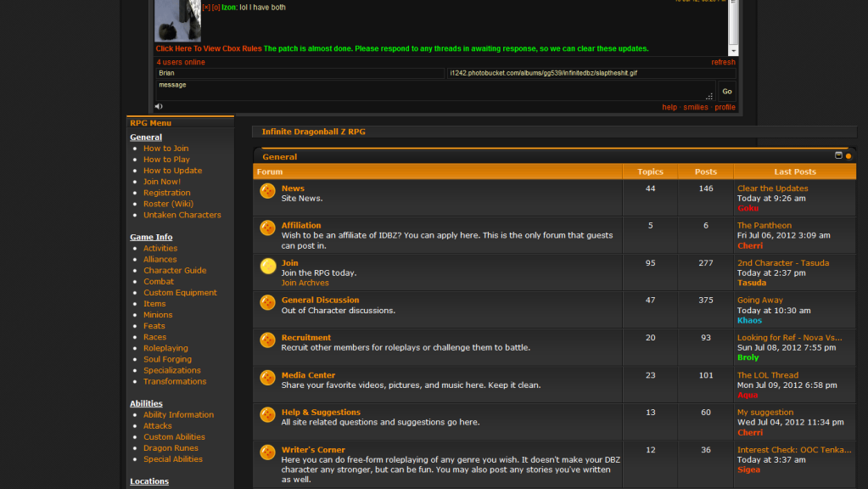Open last post The LOL Thread
Image resolution: width=868 pixels, height=489 pixels.
768,375
